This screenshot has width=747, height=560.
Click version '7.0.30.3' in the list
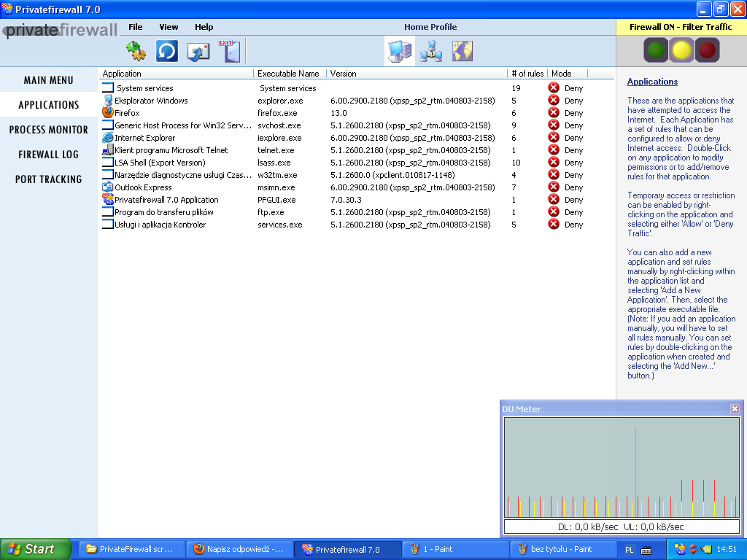click(x=346, y=200)
